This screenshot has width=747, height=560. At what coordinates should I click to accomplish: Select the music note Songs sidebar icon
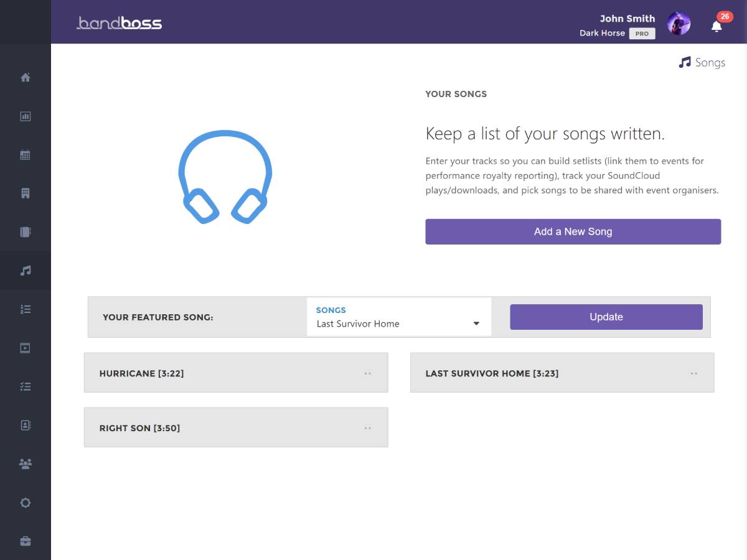(x=26, y=271)
